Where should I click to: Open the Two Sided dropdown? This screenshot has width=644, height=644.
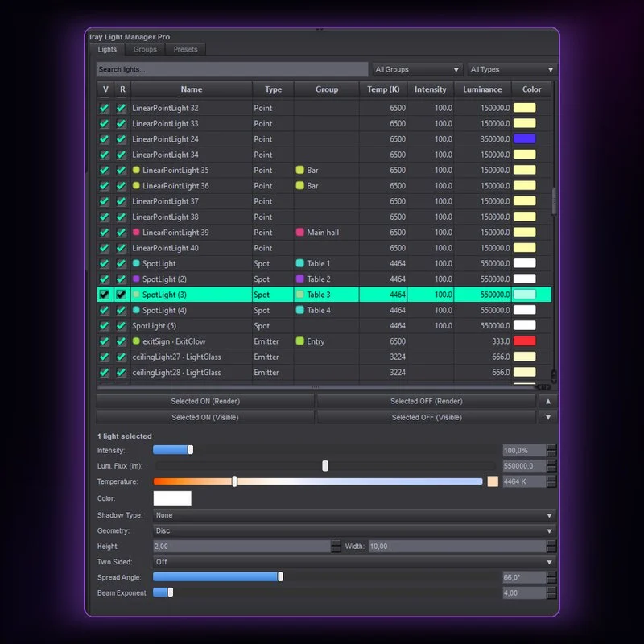[x=354, y=562]
